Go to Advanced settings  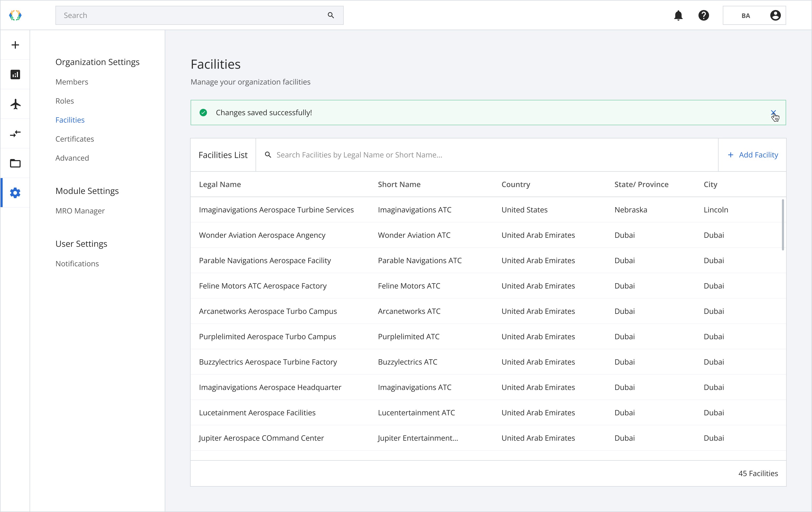[x=72, y=158]
